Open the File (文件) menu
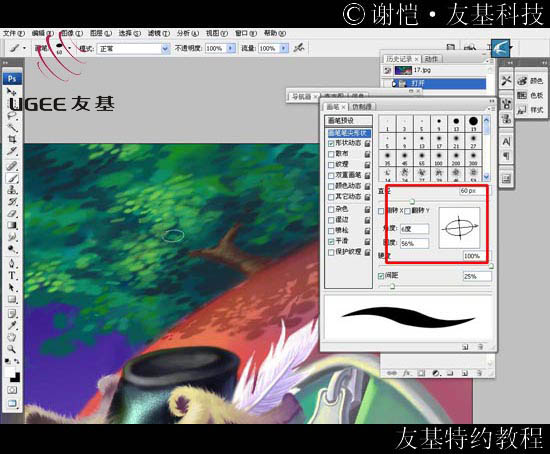The width and height of the screenshot is (550, 454). click(14, 33)
